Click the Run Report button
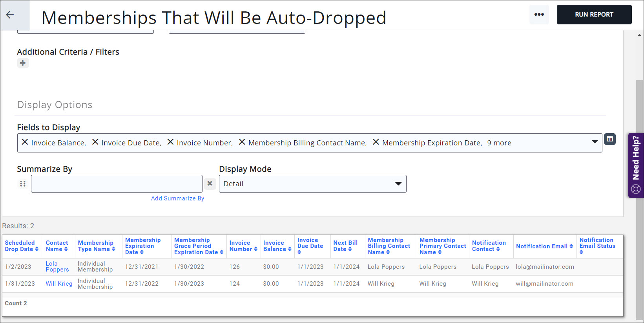The width and height of the screenshot is (644, 323). (x=594, y=15)
